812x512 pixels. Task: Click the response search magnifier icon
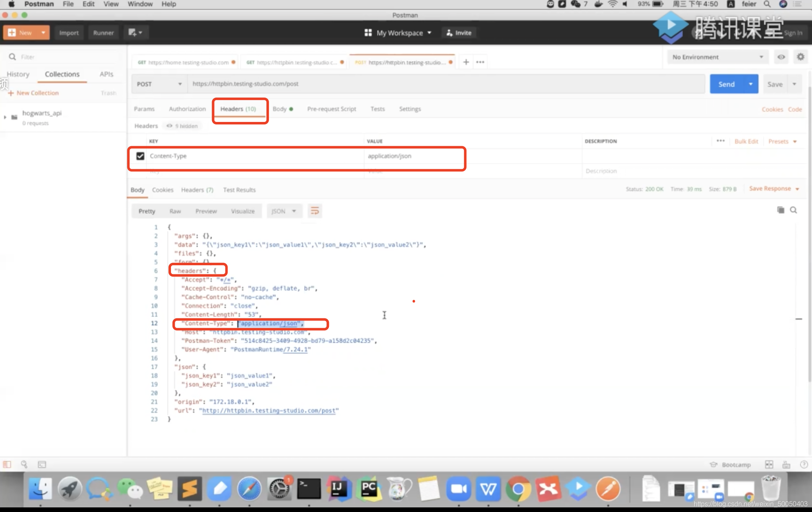[794, 210]
